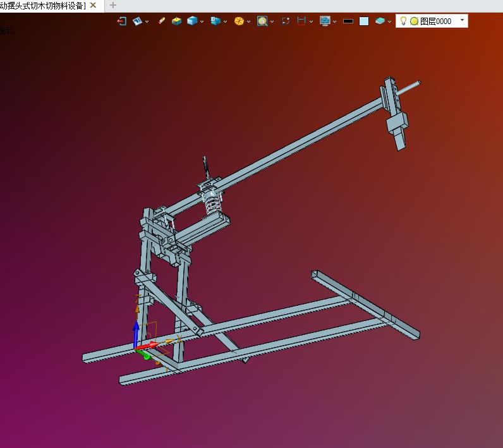
Task: Close the 切木切物料设备 document tab
Action: [x=93, y=6]
